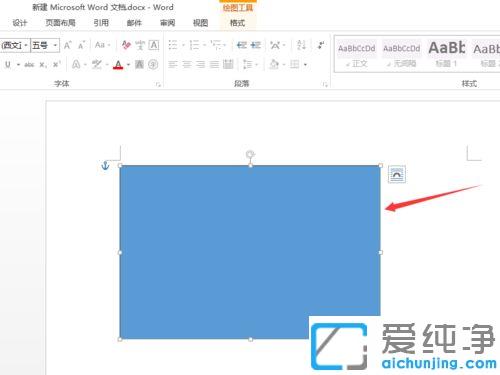
Task: Expand the underline style dropdown arrow
Action: pyautogui.click(x=18, y=64)
